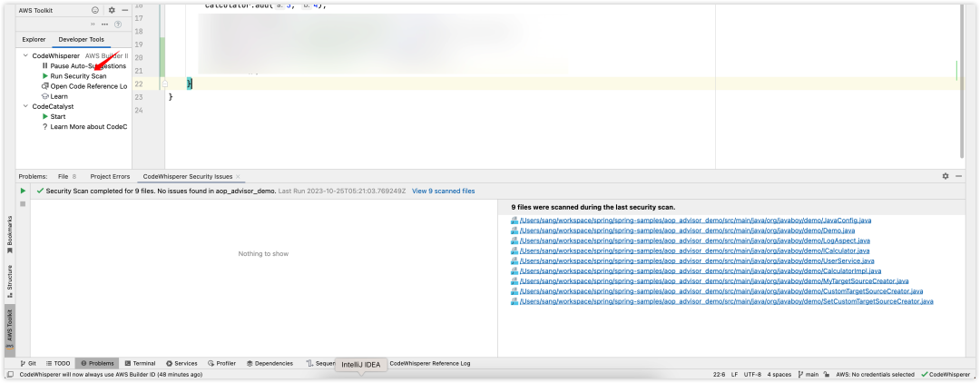This screenshot has width=980, height=383.
Task: Open LogAspect.java scanned file link
Action: pos(694,241)
